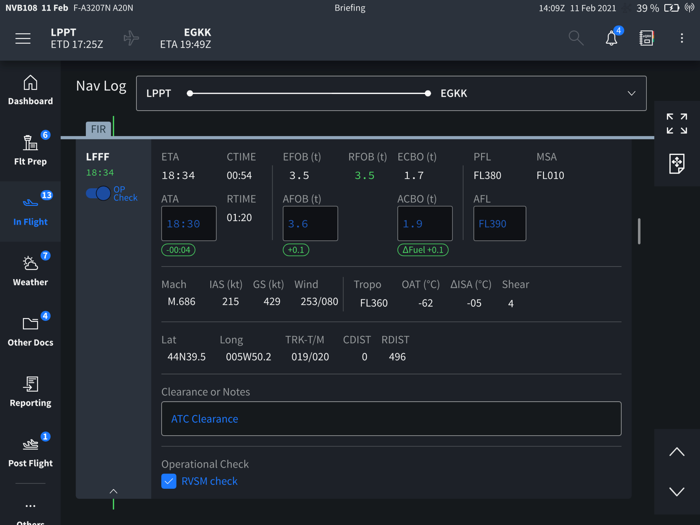Jump to previous waypoint with up chevron
The width and height of the screenshot is (700, 525).
(x=677, y=452)
